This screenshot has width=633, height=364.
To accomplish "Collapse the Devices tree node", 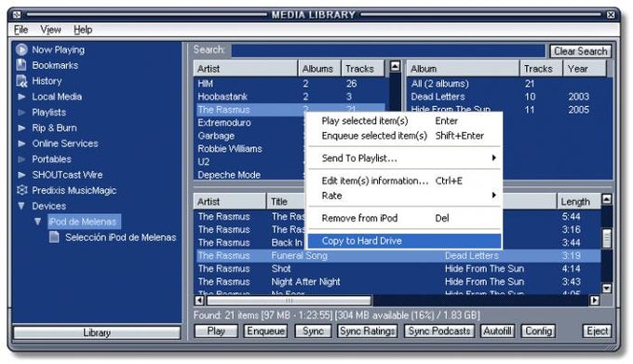I will (x=21, y=206).
